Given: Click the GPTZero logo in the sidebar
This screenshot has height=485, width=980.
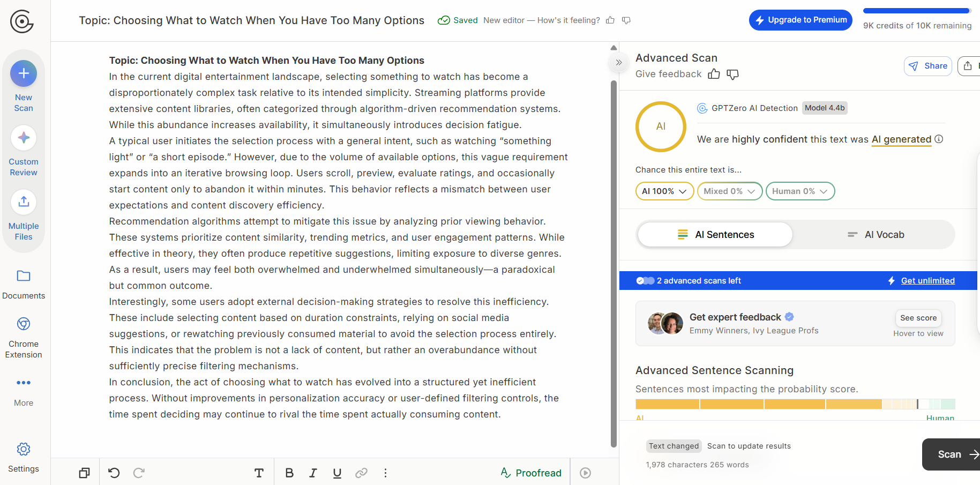Looking at the screenshot, I should (x=22, y=21).
